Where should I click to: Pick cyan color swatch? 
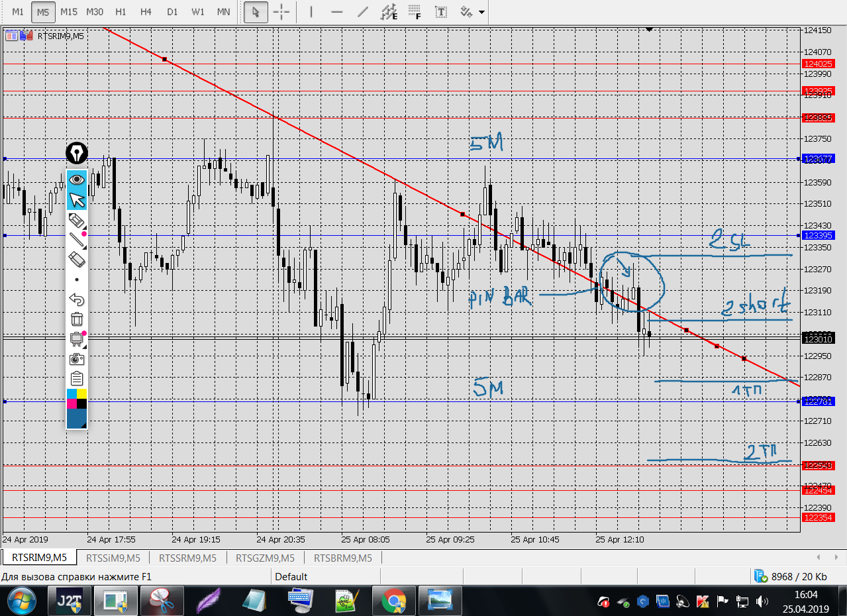(x=72, y=394)
